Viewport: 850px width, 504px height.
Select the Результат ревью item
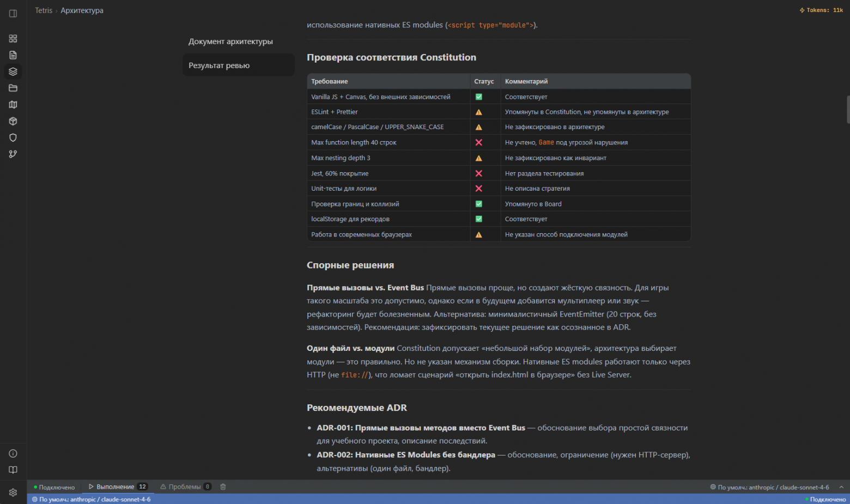(239, 65)
